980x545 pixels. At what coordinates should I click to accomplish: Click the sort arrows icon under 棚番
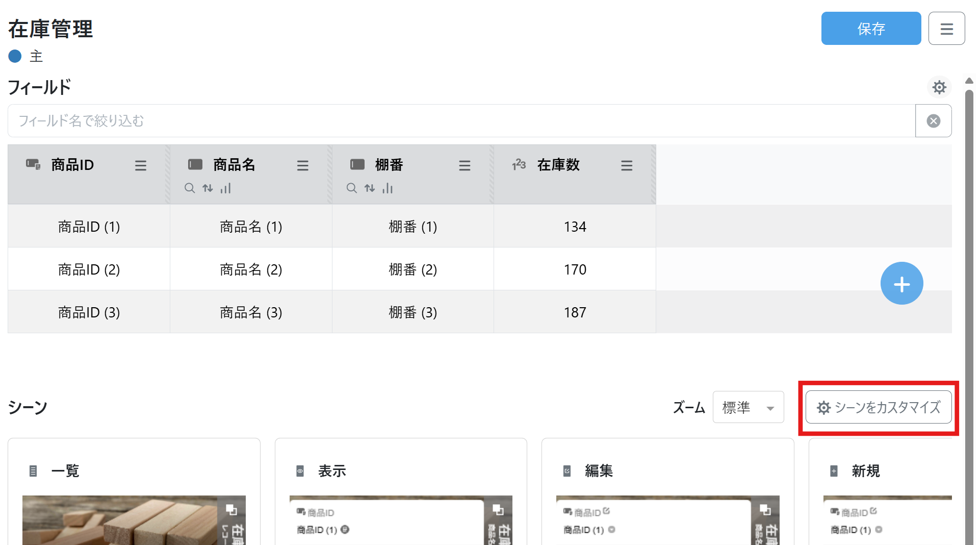click(370, 188)
